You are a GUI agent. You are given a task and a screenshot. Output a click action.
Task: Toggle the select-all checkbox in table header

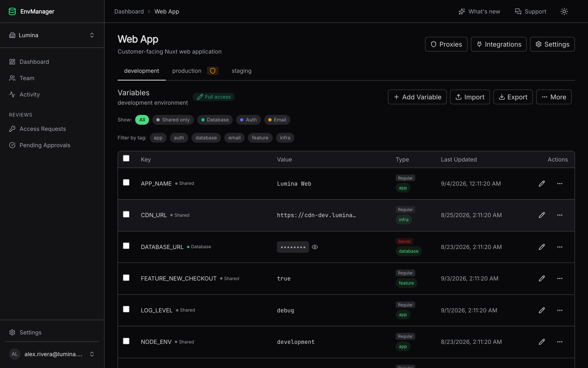126,158
